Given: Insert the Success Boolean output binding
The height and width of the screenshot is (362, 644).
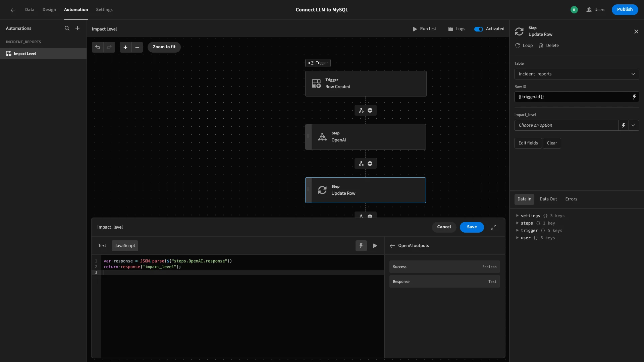Looking at the screenshot, I should point(444,267).
